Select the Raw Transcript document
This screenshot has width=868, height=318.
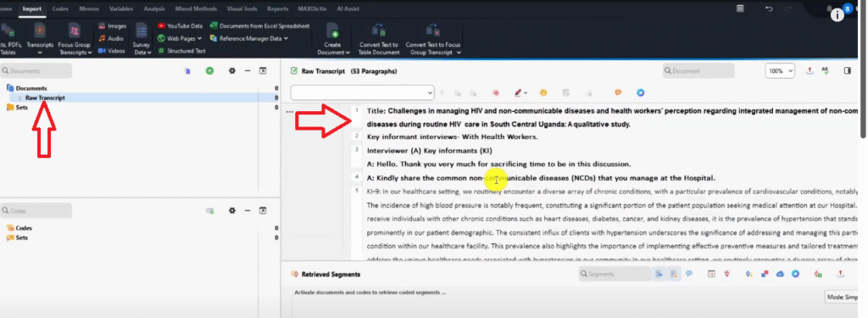pyautogui.click(x=45, y=98)
